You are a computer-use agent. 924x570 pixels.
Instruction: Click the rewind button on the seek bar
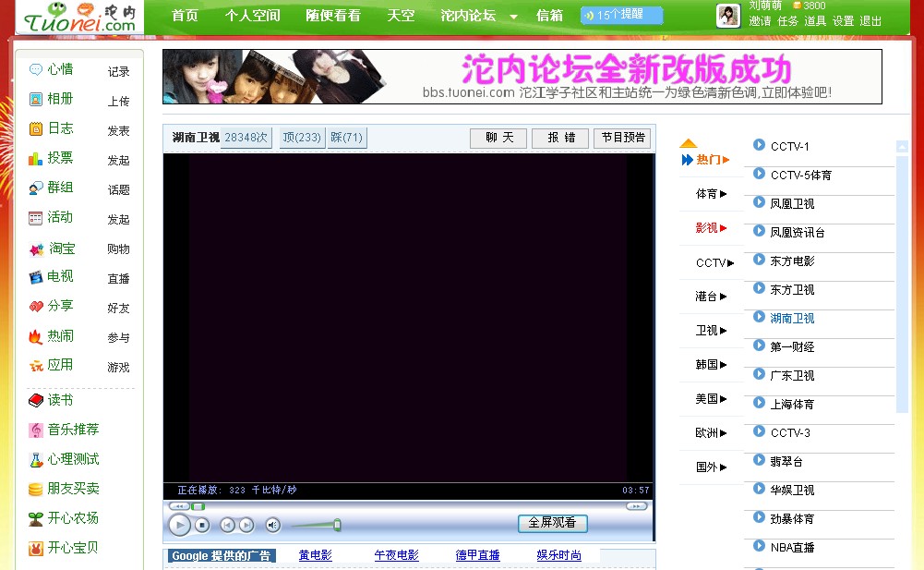pyautogui.click(x=178, y=506)
